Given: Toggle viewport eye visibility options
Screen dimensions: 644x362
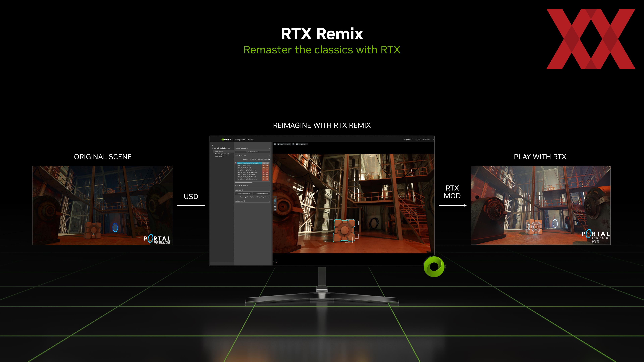Looking at the screenshot, I should 293,144.
